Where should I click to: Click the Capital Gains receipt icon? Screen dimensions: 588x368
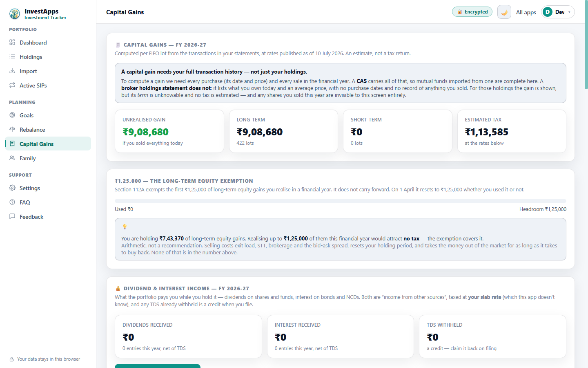(x=12, y=144)
